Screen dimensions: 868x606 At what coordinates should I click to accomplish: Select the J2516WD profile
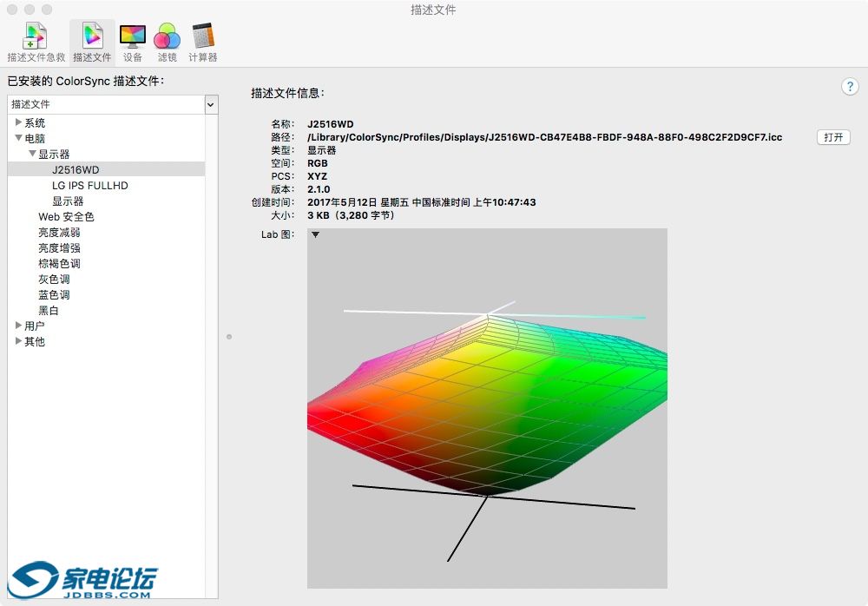[76, 170]
